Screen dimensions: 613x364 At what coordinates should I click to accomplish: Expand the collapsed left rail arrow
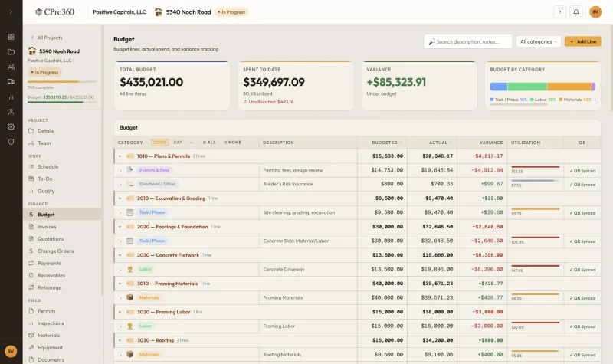click(11, 12)
